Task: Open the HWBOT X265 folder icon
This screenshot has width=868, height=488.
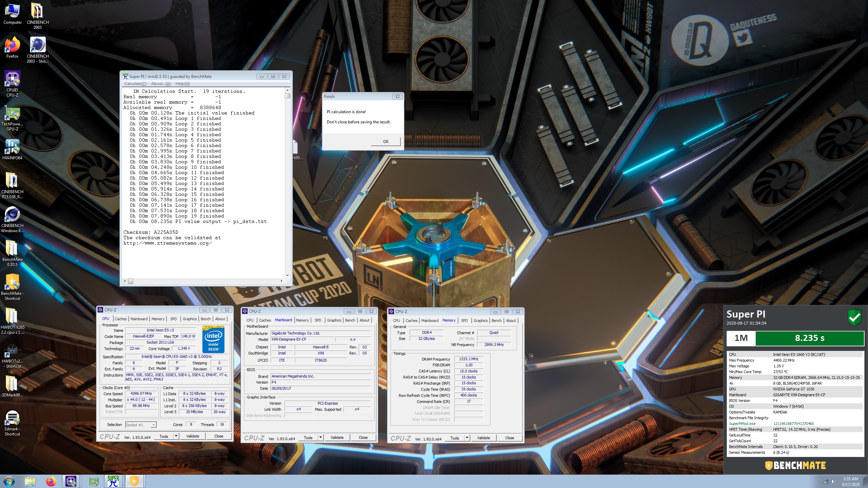Action: coord(12,321)
